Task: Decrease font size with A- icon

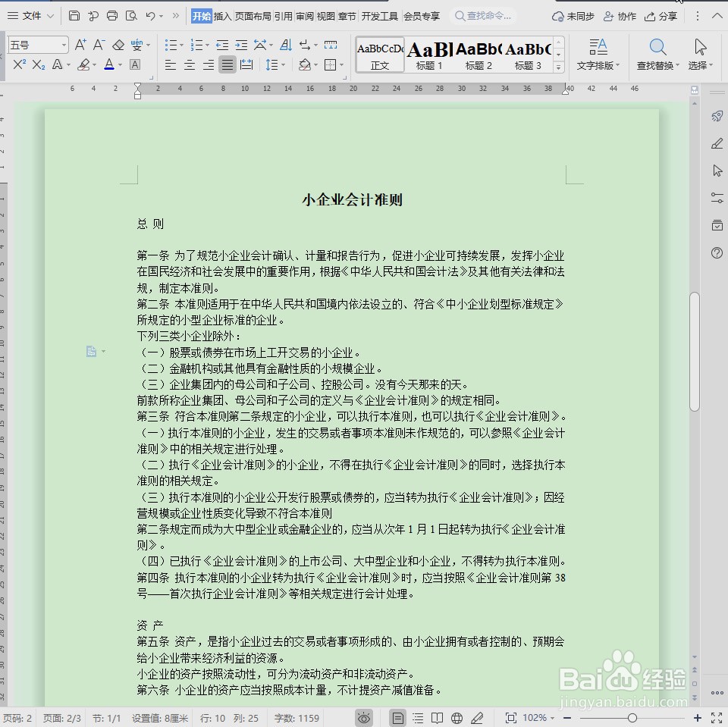Action: pos(99,45)
